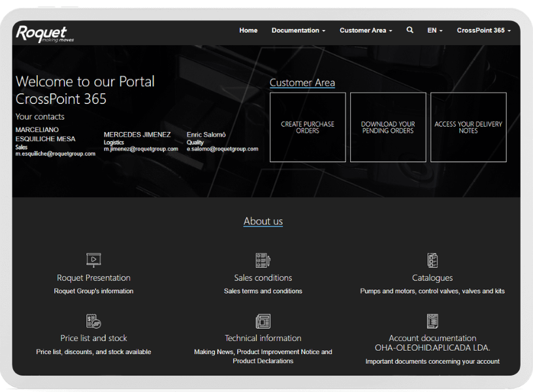
Task: Click 'Making News, Product Improvement Notice' description
Action: (x=263, y=356)
